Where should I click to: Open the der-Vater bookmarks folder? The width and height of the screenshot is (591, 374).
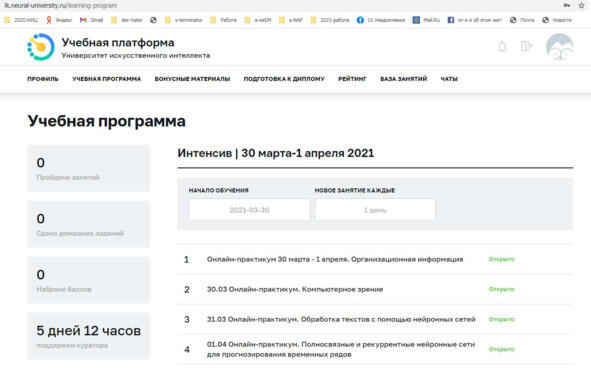[127, 20]
